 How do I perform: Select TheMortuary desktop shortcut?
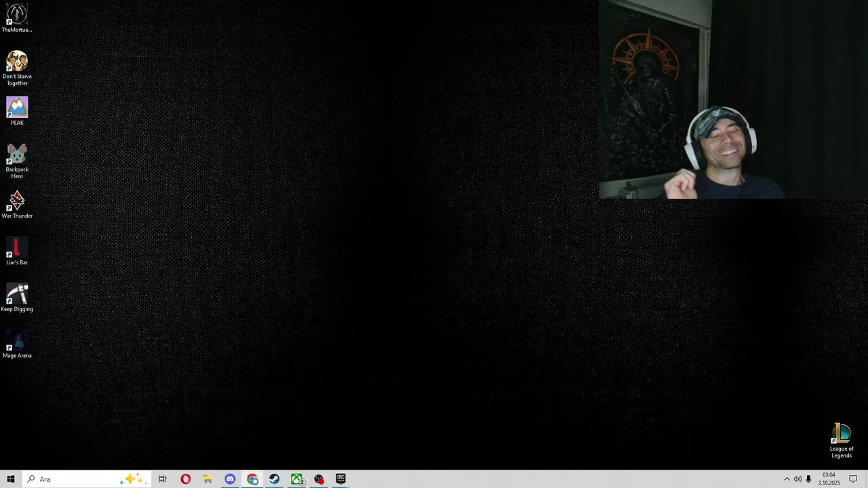point(17,18)
